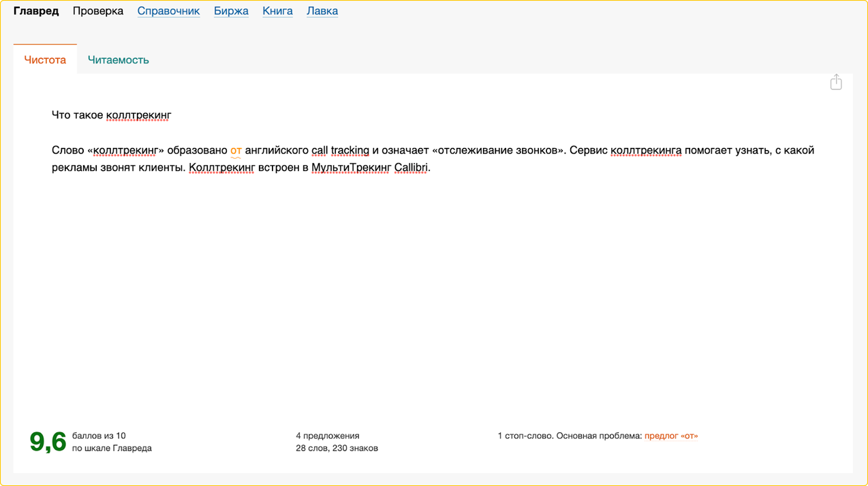This screenshot has width=868, height=486.
Task: Go to the Биржа page
Action: [231, 11]
